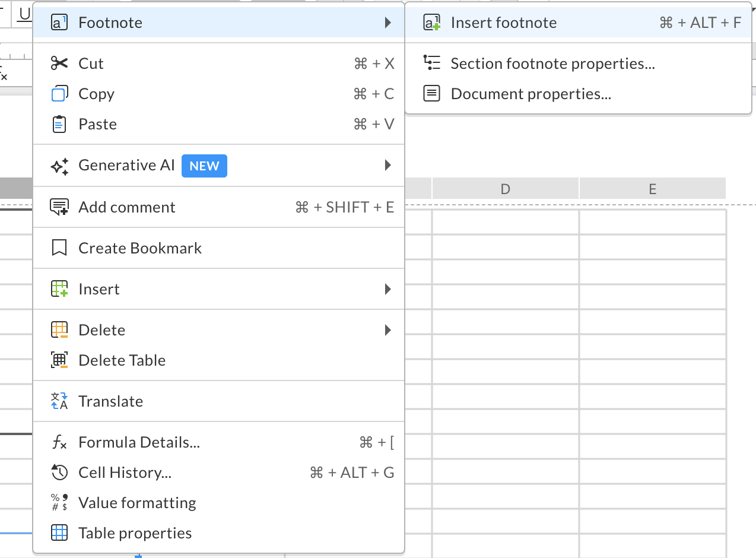Click the Cell History clock icon
This screenshot has width=756, height=558.
[59, 473]
